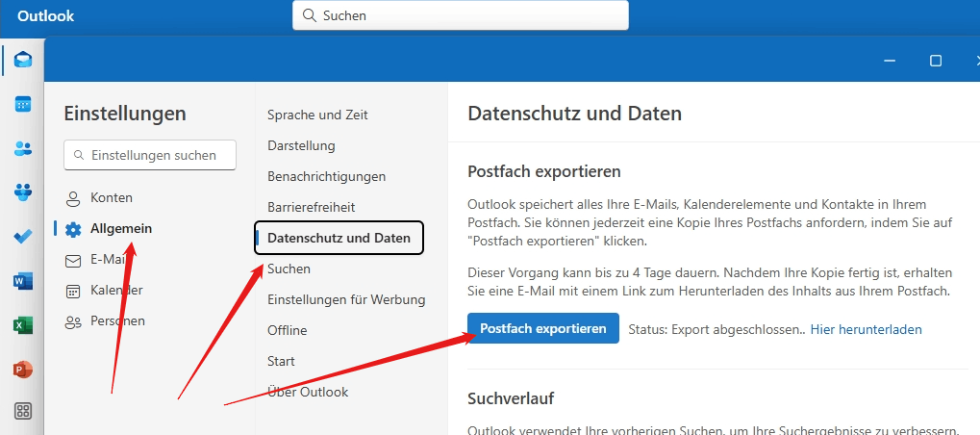Viewport: 980px width, 435px height.
Task: Focus the top Suchen search bar
Action: click(x=461, y=15)
